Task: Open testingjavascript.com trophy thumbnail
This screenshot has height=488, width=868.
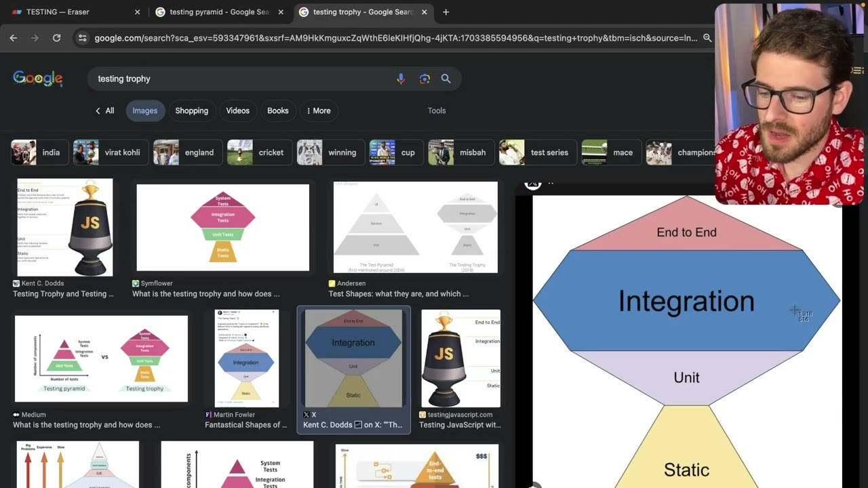Action: point(460,359)
